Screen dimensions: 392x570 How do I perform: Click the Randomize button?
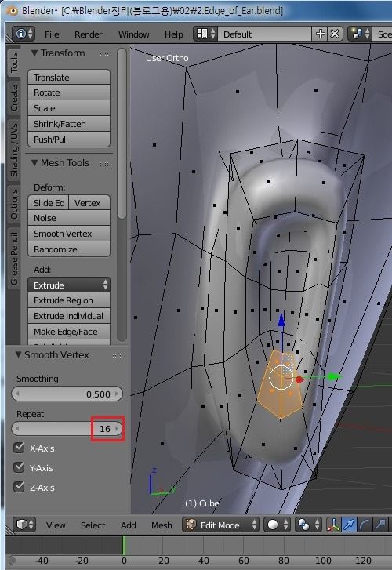[69, 249]
